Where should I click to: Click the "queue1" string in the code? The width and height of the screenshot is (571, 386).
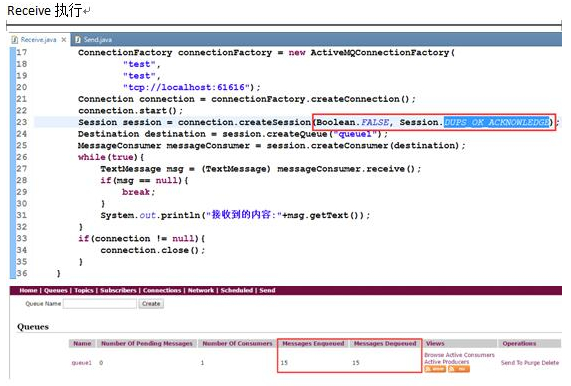pos(355,134)
